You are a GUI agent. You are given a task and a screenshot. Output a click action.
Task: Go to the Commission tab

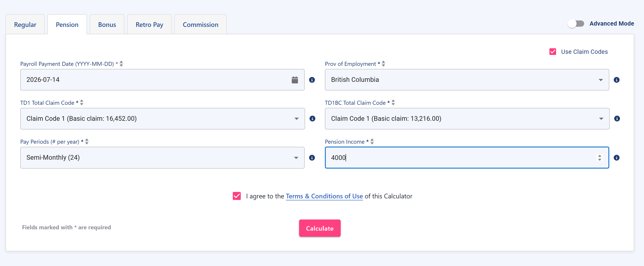(200, 24)
